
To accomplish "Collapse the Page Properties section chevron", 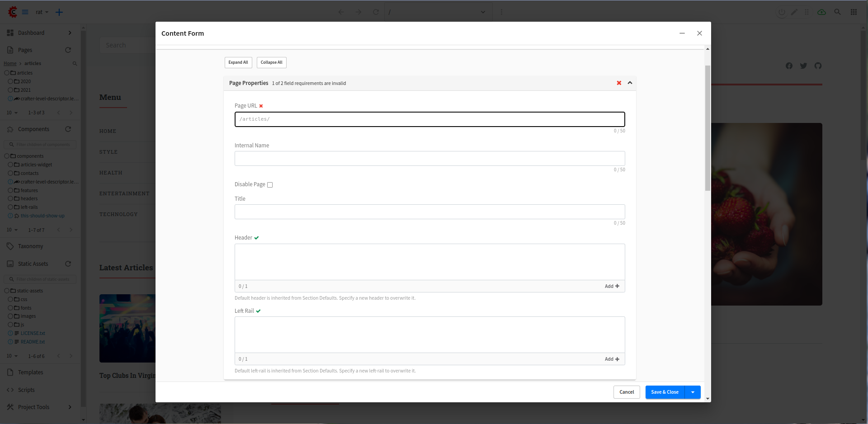I will [630, 83].
